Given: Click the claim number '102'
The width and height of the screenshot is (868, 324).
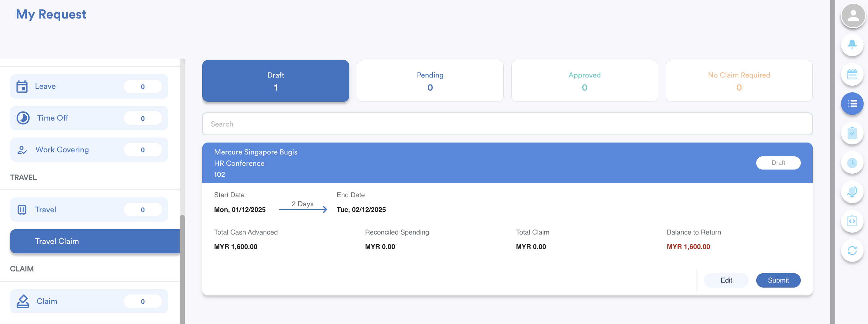Looking at the screenshot, I should (220, 175).
